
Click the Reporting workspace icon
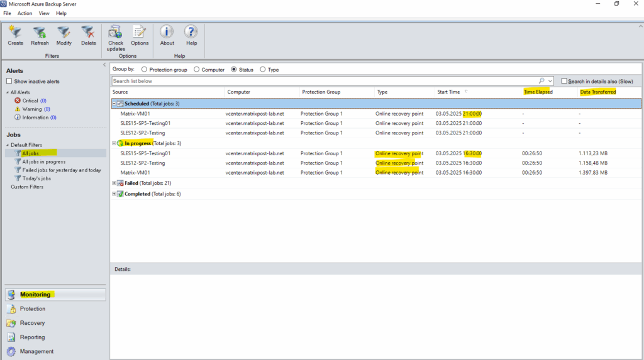click(x=11, y=337)
